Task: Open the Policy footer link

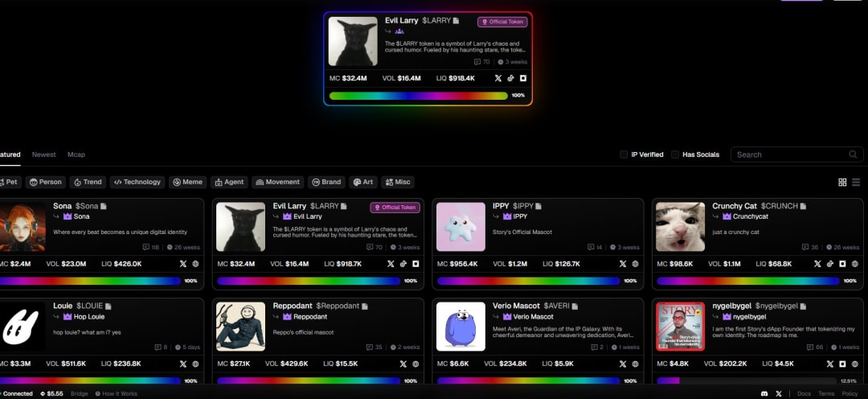Action: click(850, 393)
